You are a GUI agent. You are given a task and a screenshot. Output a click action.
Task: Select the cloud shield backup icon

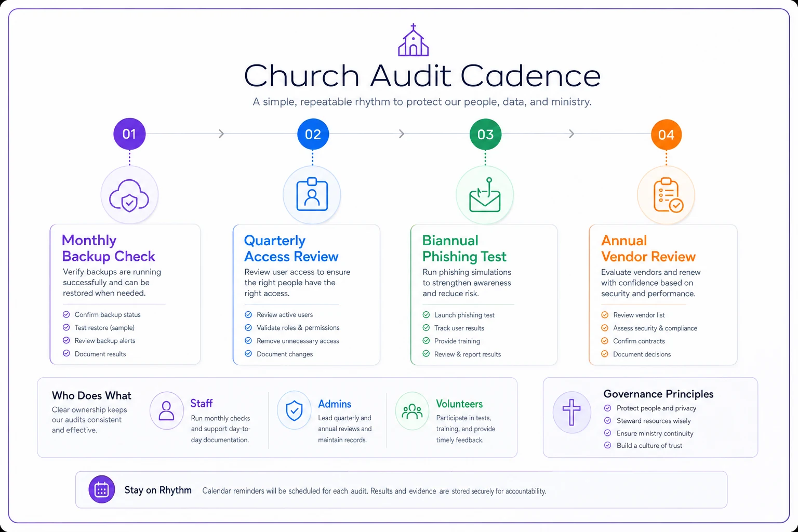pyautogui.click(x=129, y=195)
